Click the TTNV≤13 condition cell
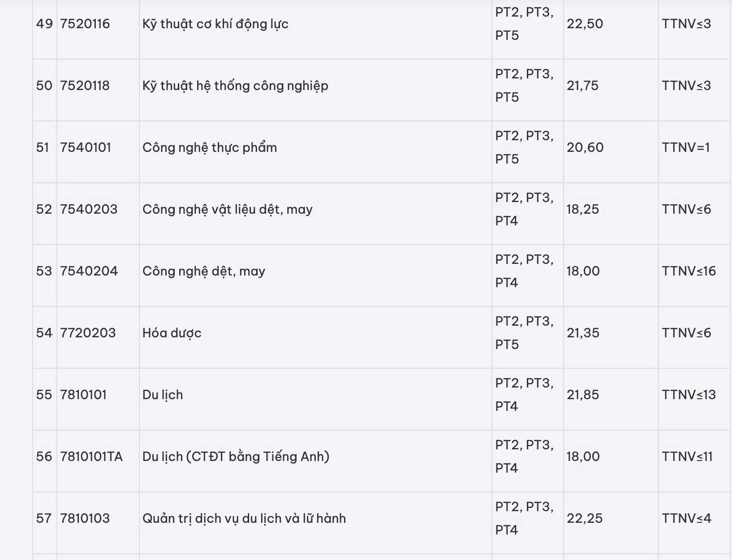This screenshot has width=732, height=560. [689, 395]
